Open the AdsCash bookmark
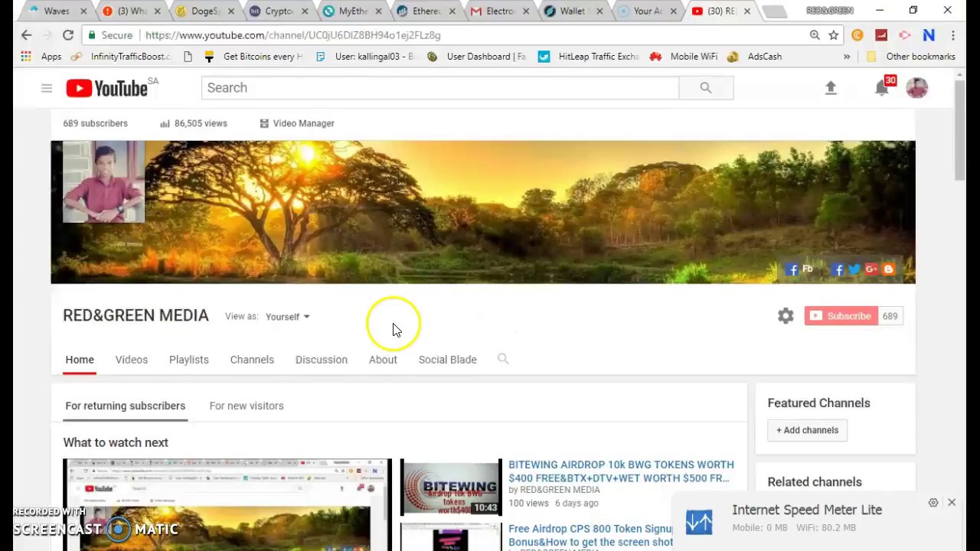The image size is (980, 551). (755, 57)
